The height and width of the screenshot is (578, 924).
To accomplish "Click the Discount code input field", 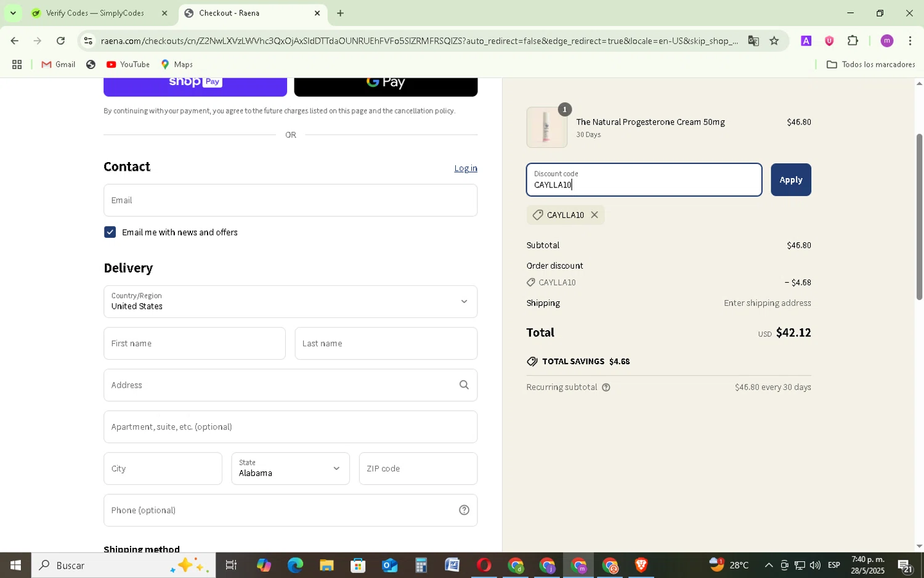I will (644, 180).
